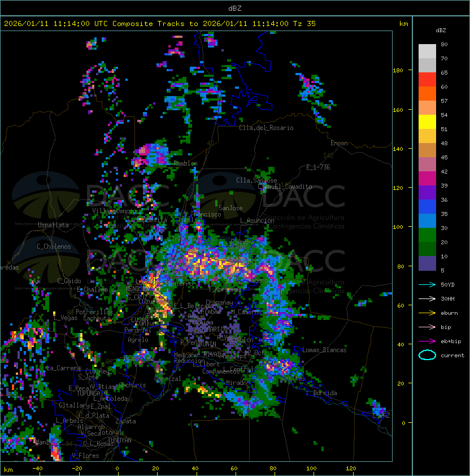
Task: Click the C_Chilenos place label
Action: point(54,246)
